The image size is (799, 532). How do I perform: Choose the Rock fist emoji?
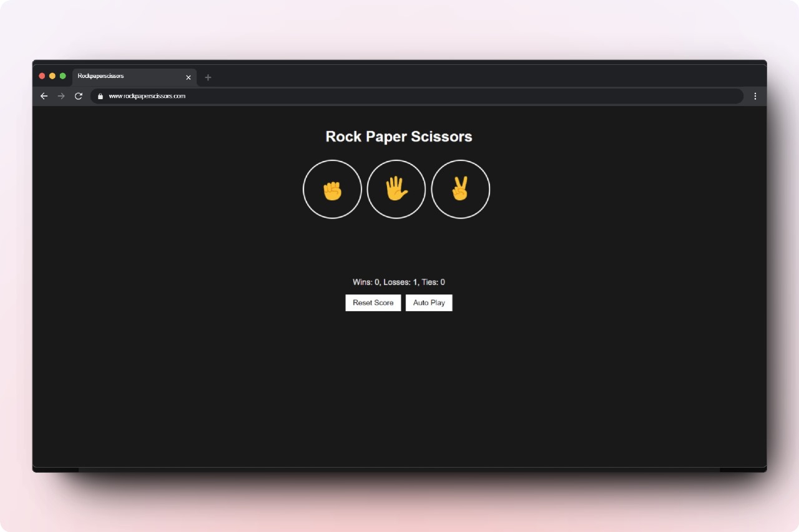pos(332,190)
